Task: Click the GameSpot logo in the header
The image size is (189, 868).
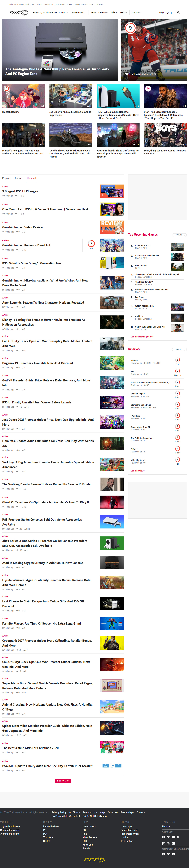Action: click(19, 12)
